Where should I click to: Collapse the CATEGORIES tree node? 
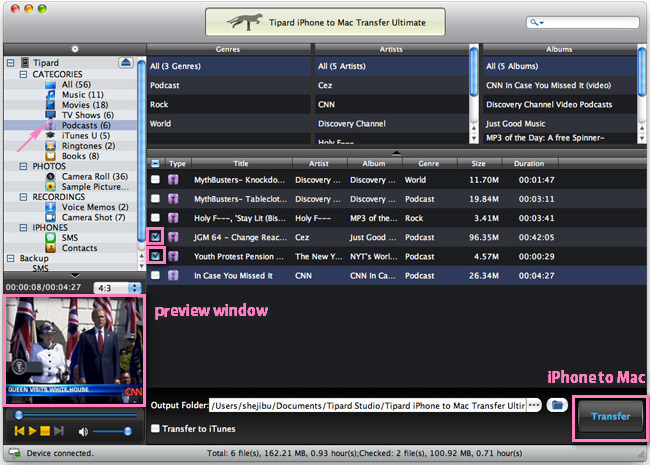coord(24,74)
